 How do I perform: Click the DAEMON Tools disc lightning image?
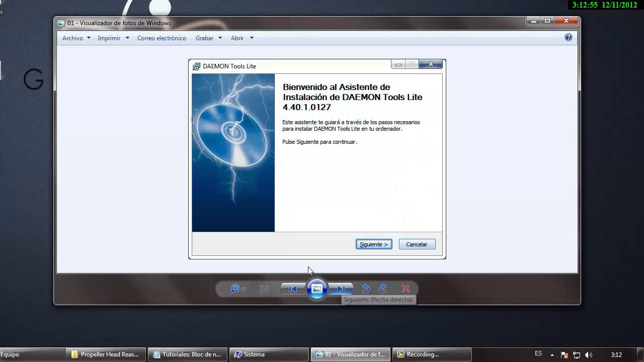point(233,153)
